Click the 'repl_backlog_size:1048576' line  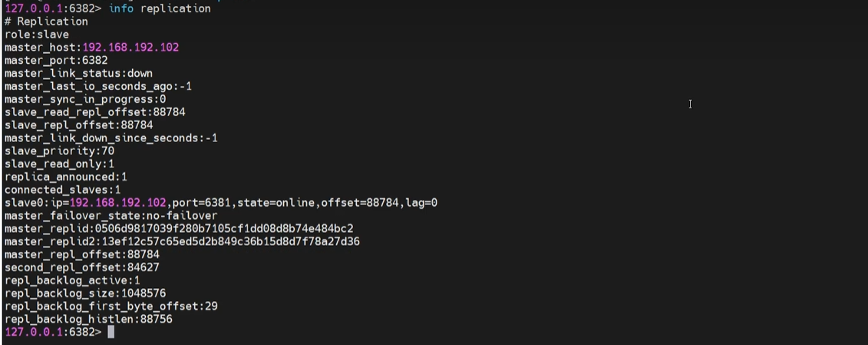coord(85,294)
